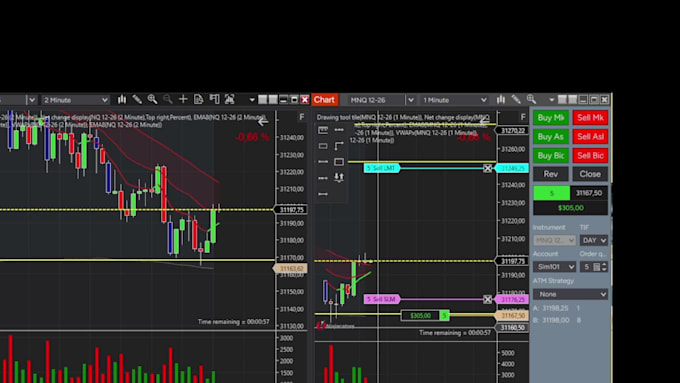Viewport: 680px width, 383px height.
Task: Select the up-down arrows risk tool in the tile
Action: click(339, 177)
